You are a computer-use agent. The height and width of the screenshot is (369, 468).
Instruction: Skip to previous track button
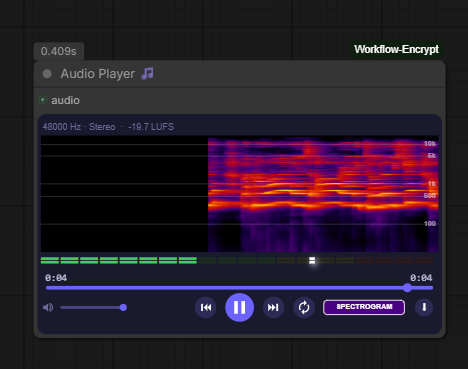pos(206,307)
